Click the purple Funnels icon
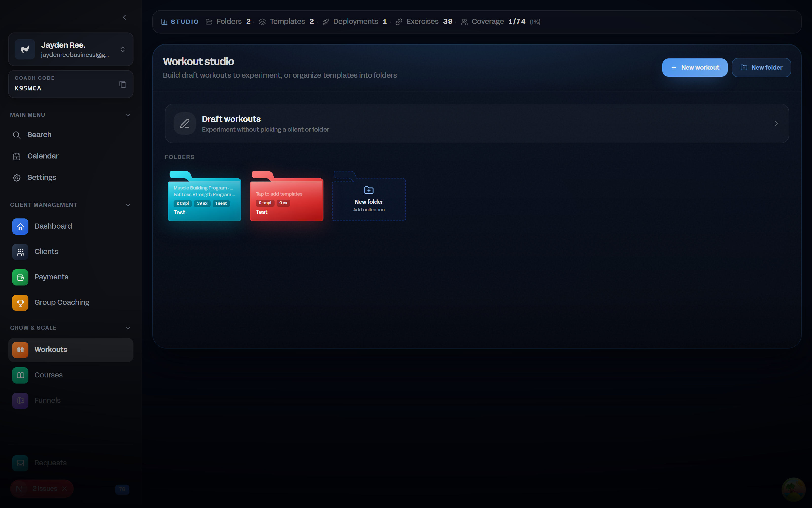 click(x=20, y=401)
